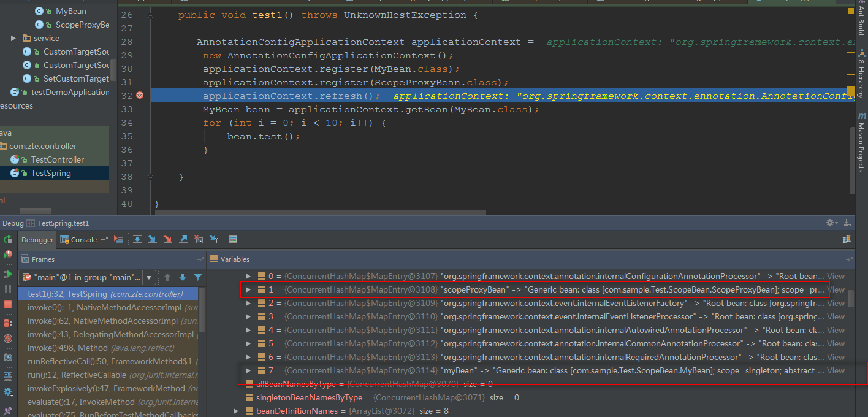868x417 pixels.
Task: Click the Run to Cursor icon
Action: coord(214,239)
